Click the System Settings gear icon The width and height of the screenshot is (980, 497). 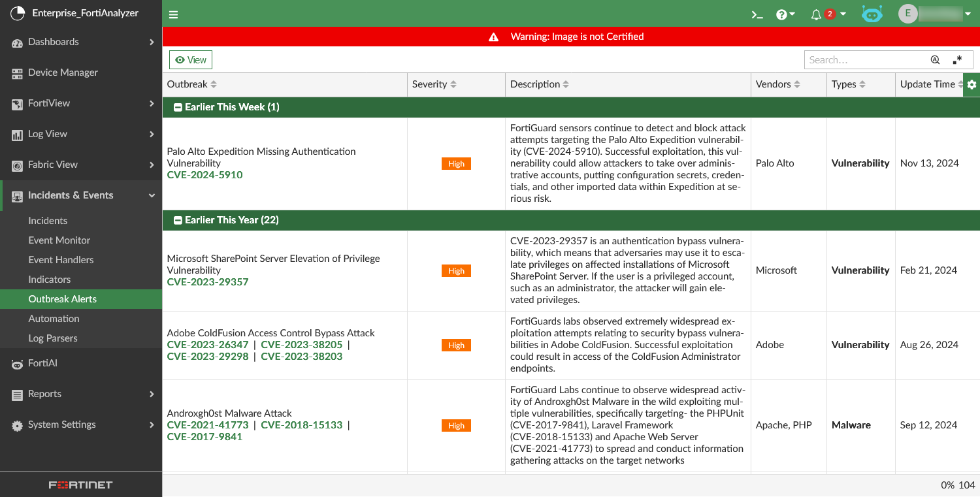click(x=17, y=425)
